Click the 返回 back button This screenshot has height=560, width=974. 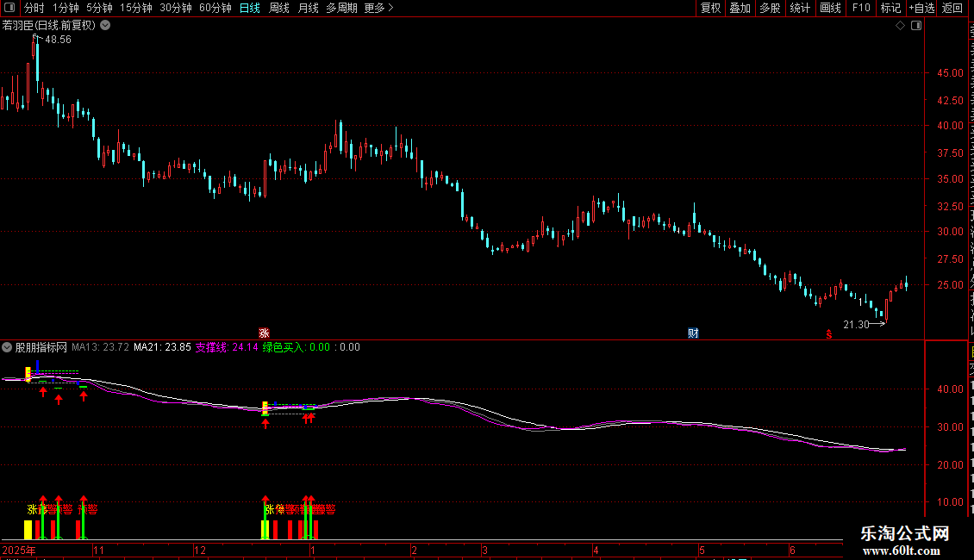coord(952,8)
